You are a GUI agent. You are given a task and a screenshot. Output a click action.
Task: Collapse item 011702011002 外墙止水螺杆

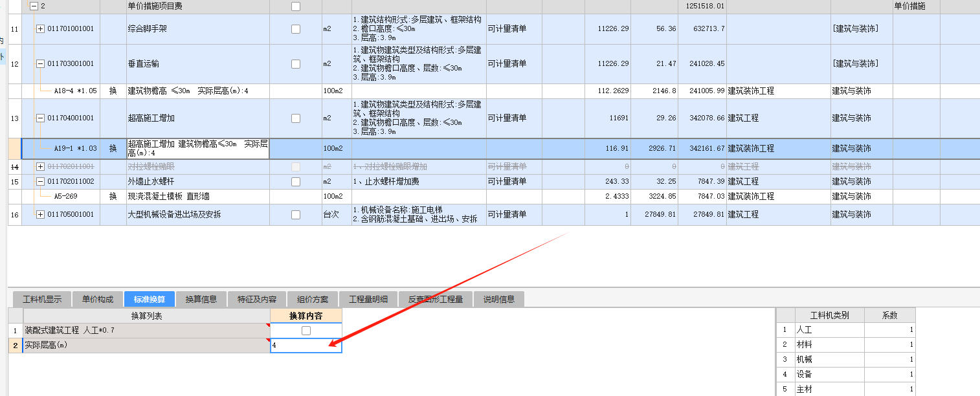pyautogui.click(x=40, y=182)
